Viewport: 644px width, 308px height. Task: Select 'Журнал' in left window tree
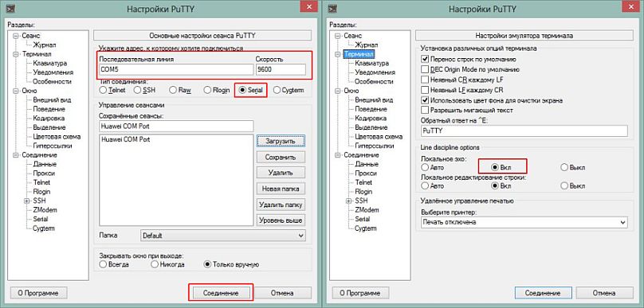coord(45,45)
